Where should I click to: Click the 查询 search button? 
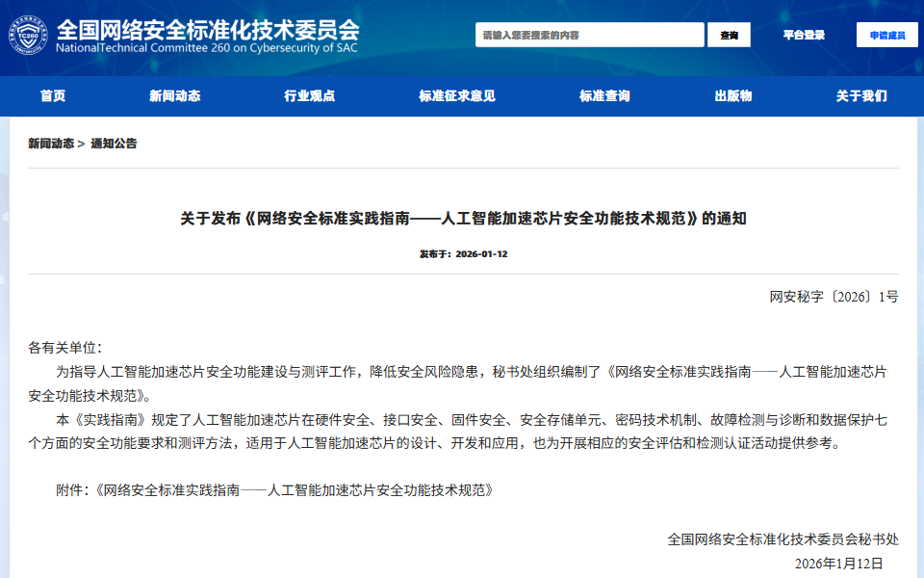[x=729, y=34]
